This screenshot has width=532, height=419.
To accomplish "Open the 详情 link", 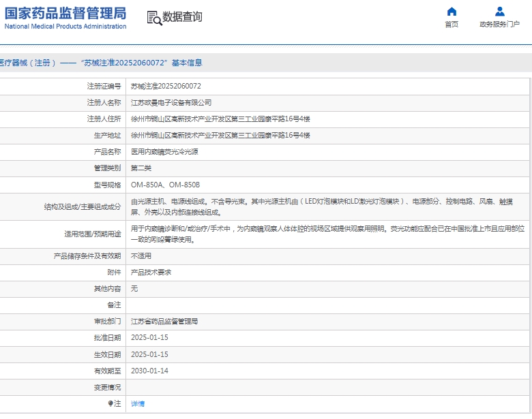I will [x=138, y=404].
